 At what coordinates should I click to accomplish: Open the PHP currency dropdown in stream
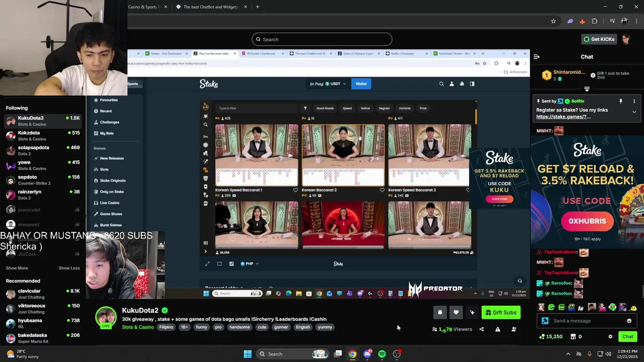[x=250, y=263]
